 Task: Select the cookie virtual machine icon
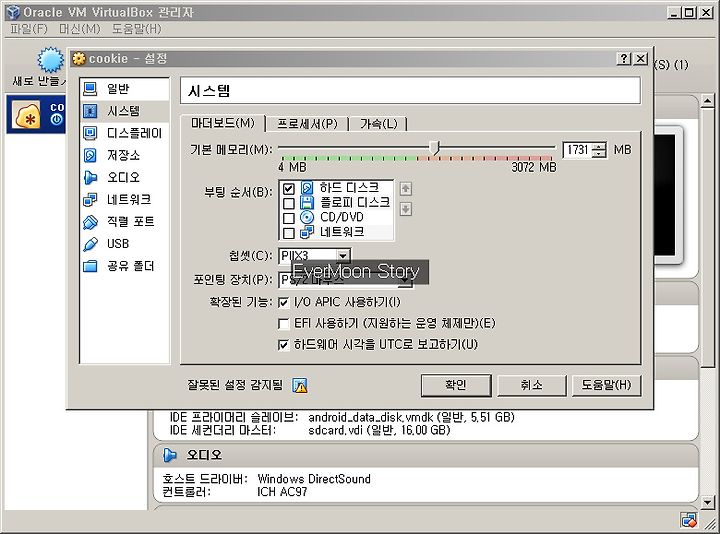[26, 115]
